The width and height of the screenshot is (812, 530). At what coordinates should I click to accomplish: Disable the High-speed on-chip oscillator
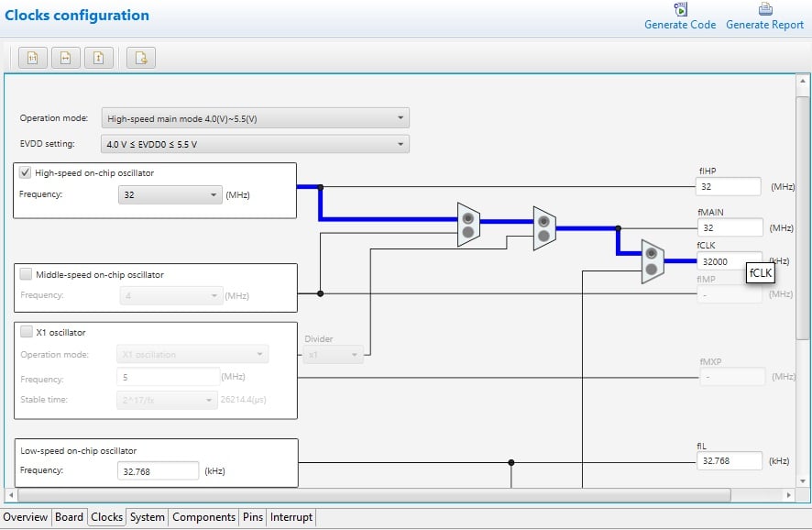[24, 172]
